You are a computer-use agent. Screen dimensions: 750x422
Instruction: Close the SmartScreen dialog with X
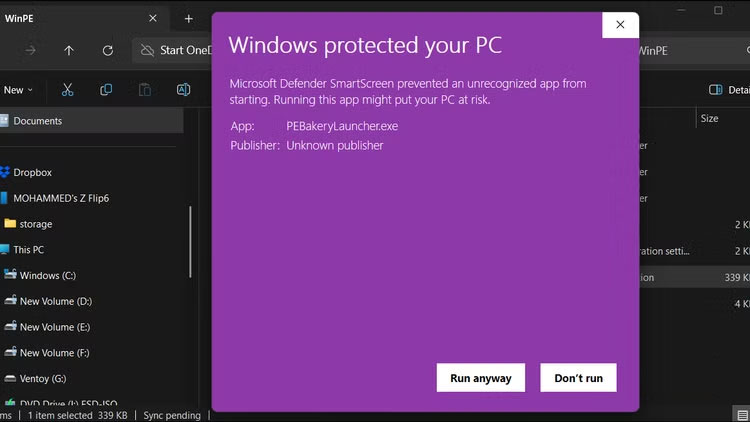click(x=620, y=25)
